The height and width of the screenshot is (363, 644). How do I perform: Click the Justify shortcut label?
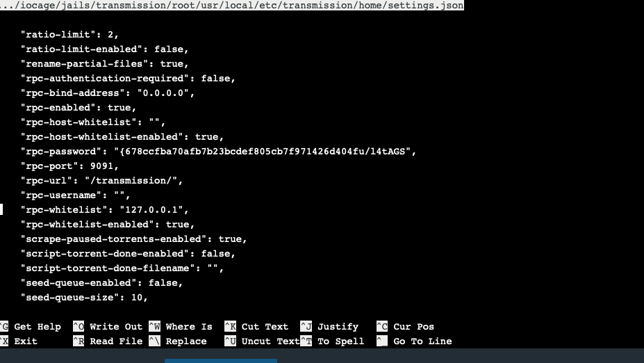tap(338, 327)
